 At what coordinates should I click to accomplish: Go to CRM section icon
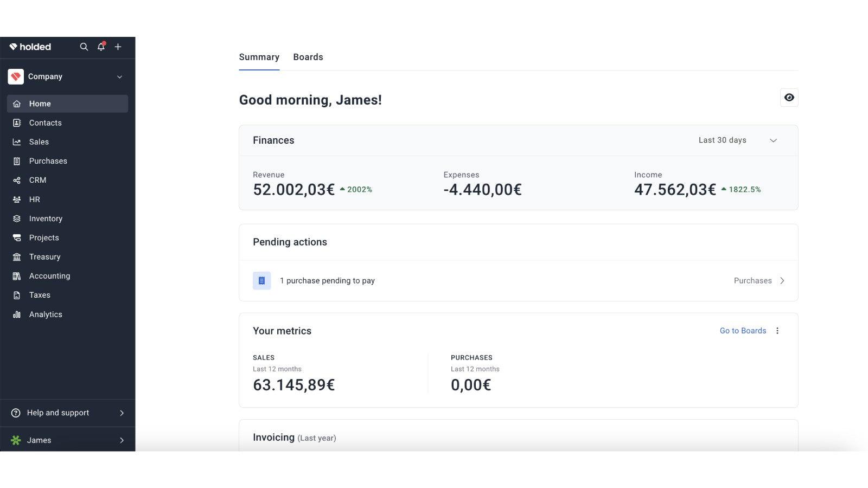[17, 181]
